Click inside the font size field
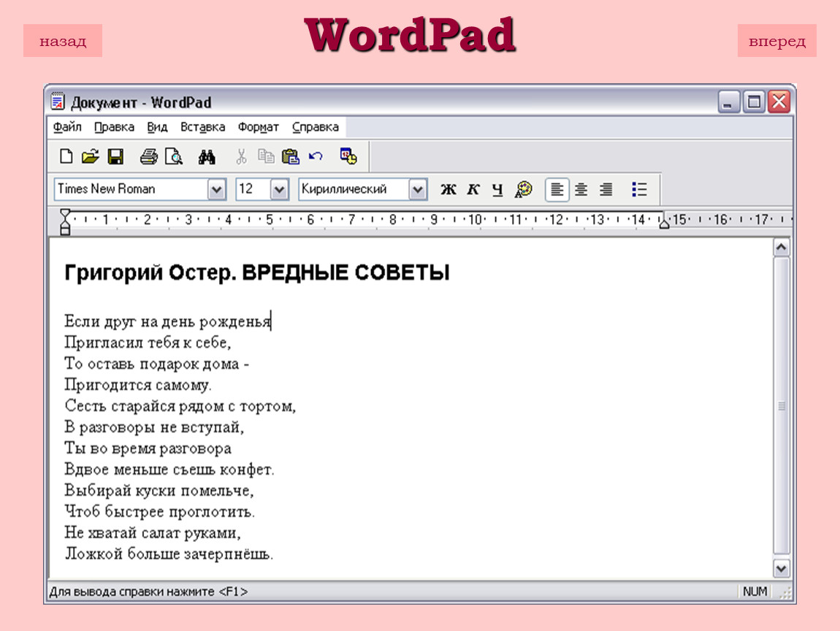Viewport: 840px width, 631px height. [253, 189]
